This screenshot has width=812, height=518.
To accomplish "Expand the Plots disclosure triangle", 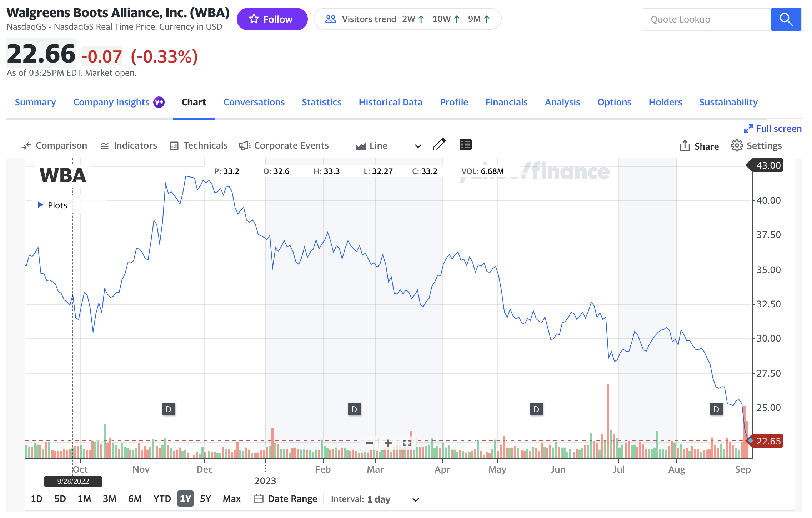I will pos(40,205).
